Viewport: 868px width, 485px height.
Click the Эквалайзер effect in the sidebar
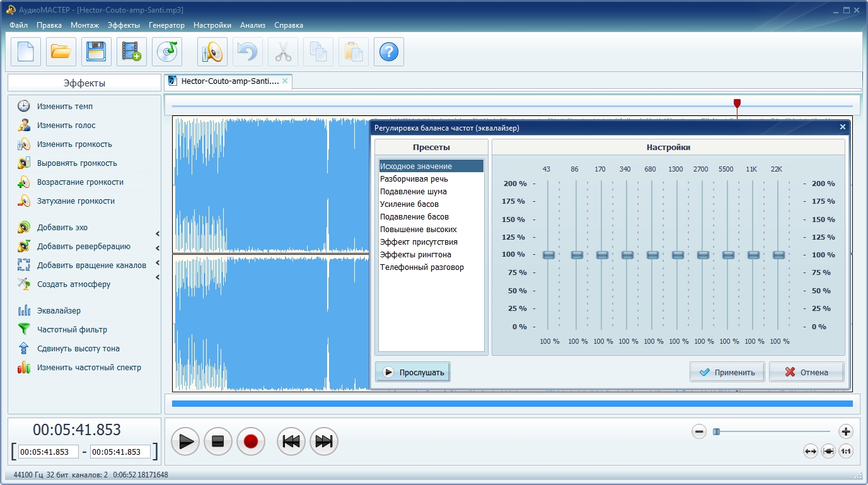click(x=59, y=310)
